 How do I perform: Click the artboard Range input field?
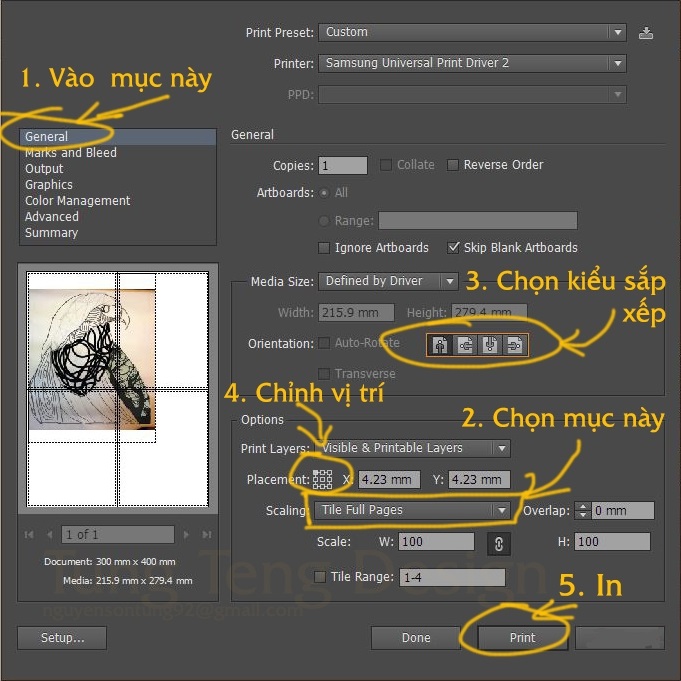click(x=478, y=221)
